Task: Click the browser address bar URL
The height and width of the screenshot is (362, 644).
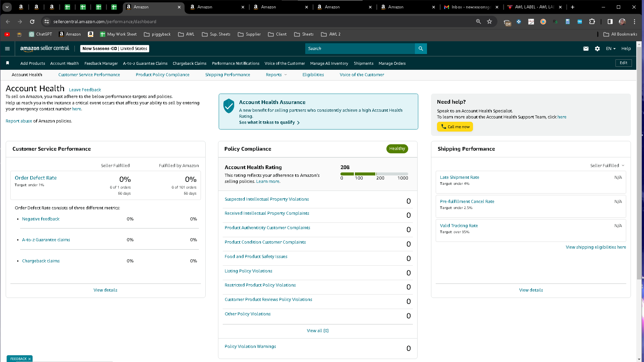Action: (105, 21)
